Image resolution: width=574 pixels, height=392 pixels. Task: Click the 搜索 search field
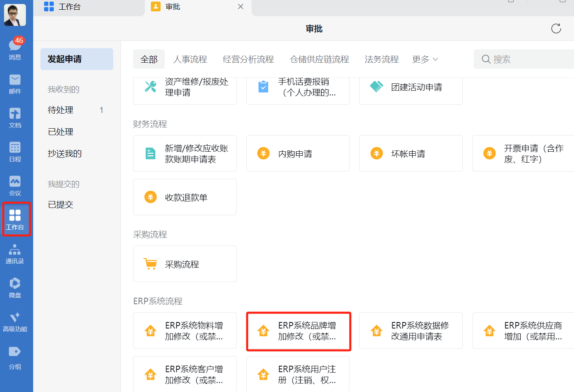coord(524,59)
